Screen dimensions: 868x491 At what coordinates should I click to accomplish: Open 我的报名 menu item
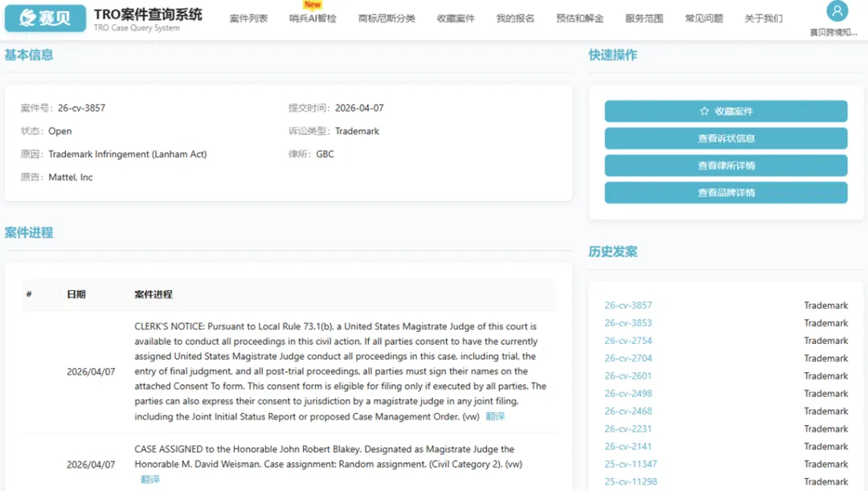click(515, 18)
